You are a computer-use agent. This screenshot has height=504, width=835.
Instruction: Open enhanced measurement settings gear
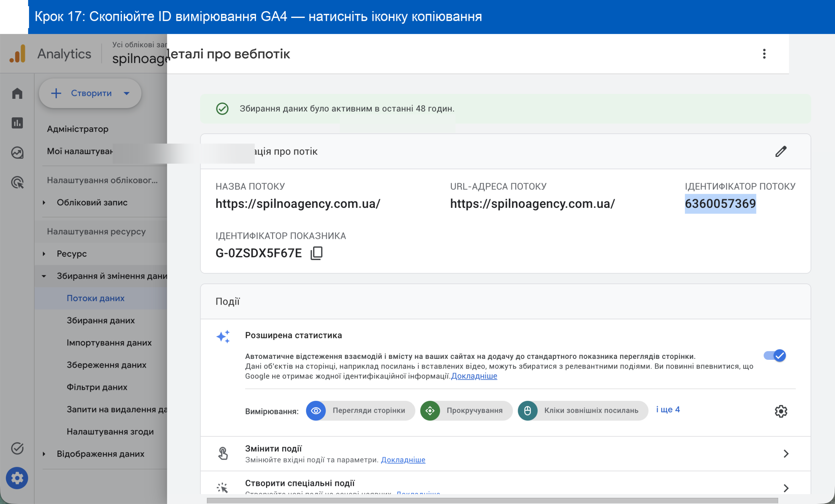coord(781,411)
